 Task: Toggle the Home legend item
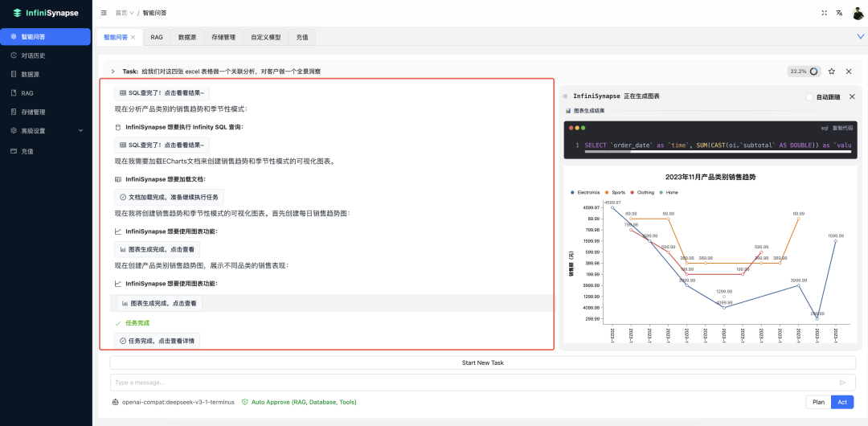point(668,192)
